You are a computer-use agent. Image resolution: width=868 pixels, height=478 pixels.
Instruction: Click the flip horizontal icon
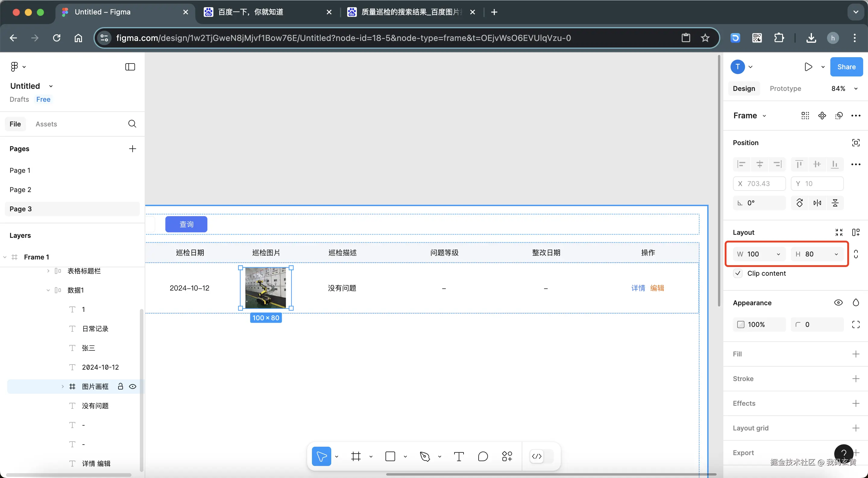click(x=817, y=203)
